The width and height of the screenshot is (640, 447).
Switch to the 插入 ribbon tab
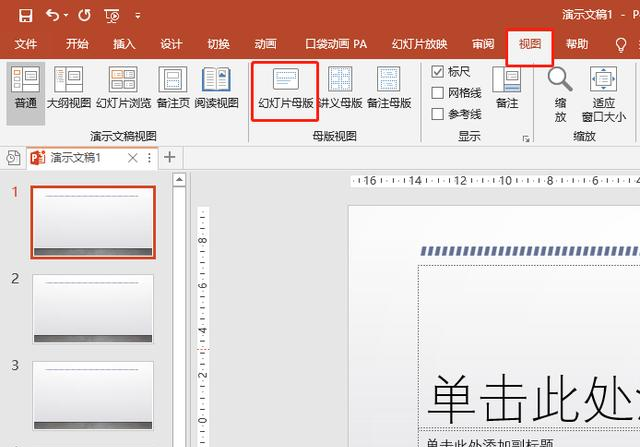click(124, 44)
